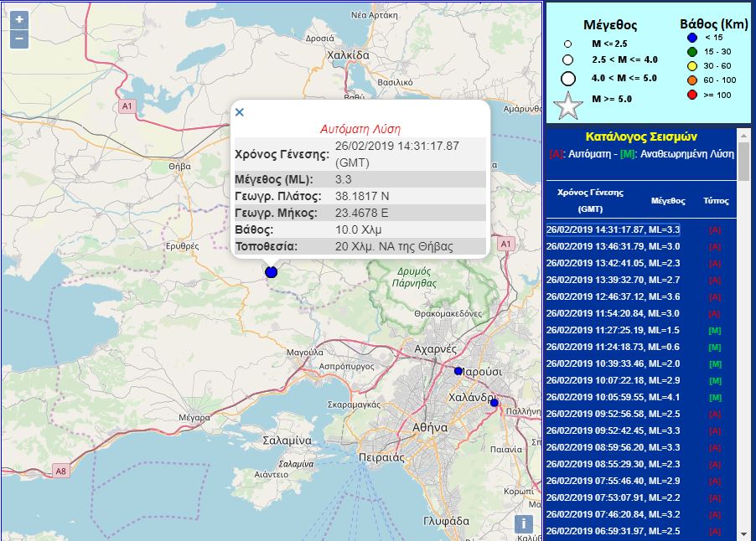756x541 pixels.
Task: Select the 12:46:37.12 ML=3.6 event
Action: point(613,296)
